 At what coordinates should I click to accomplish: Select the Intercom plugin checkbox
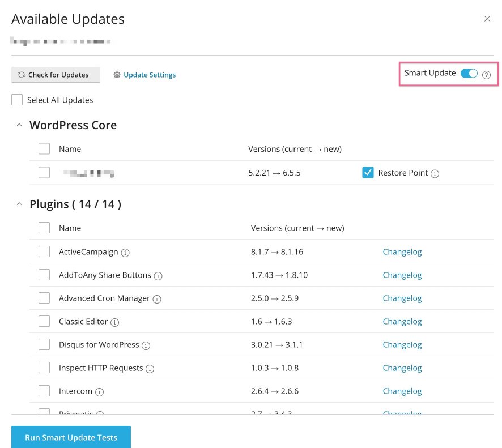pos(44,391)
